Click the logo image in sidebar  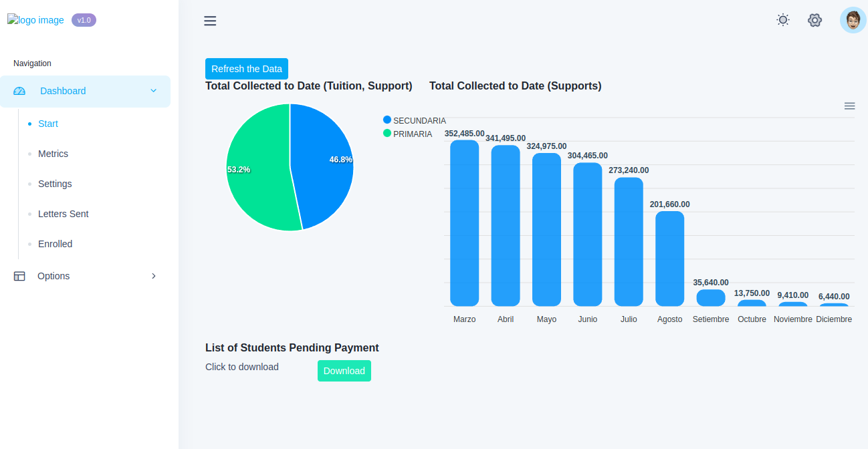click(x=35, y=20)
